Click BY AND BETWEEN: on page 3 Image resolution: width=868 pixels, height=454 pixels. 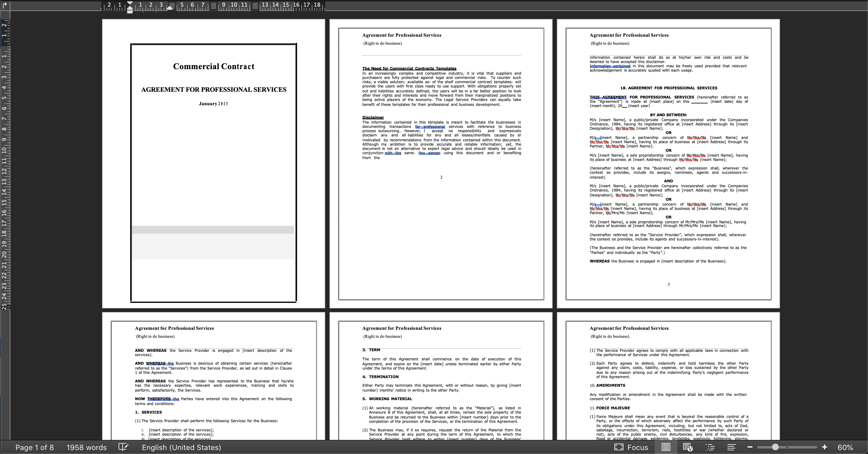(668, 115)
